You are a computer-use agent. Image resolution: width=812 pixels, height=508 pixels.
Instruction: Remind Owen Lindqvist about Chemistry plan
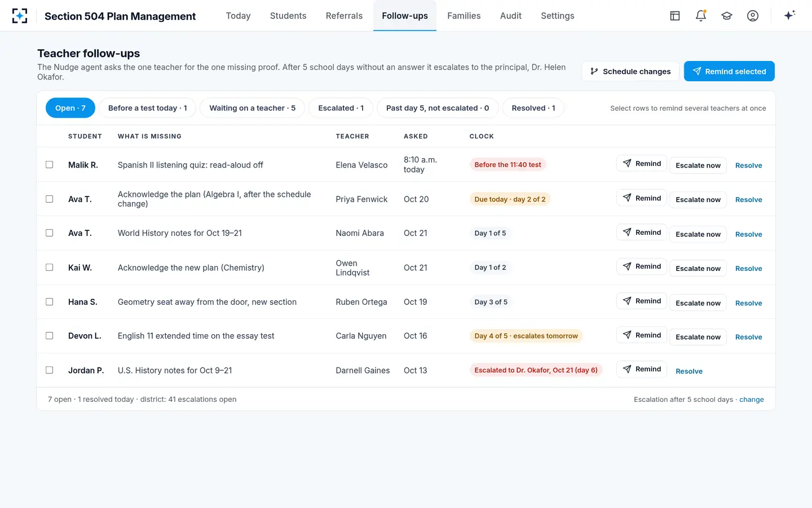[642, 266]
